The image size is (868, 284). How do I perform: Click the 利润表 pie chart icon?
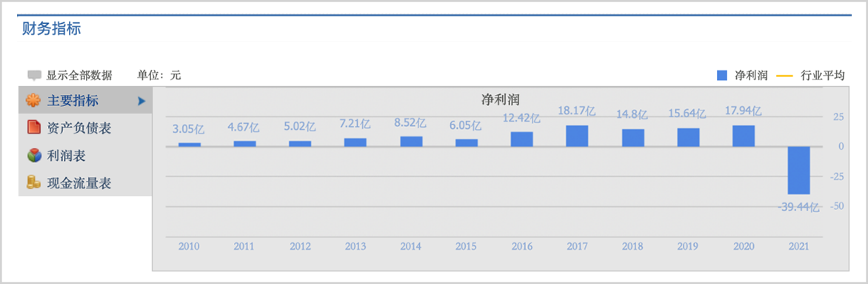coord(34,155)
